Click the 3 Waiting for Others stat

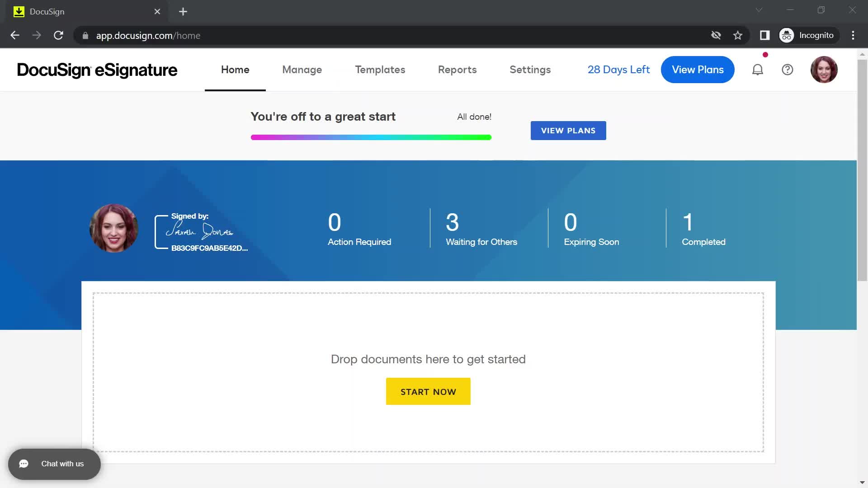[481, 228]
